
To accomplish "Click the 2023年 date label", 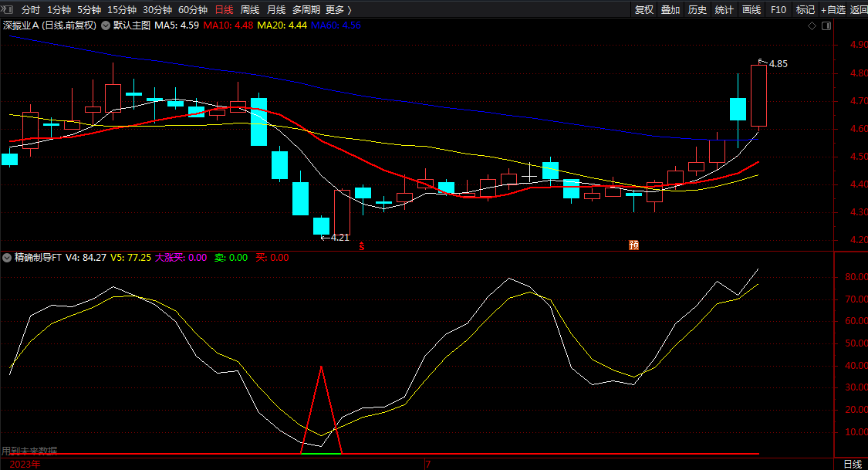I will (25, 465).
